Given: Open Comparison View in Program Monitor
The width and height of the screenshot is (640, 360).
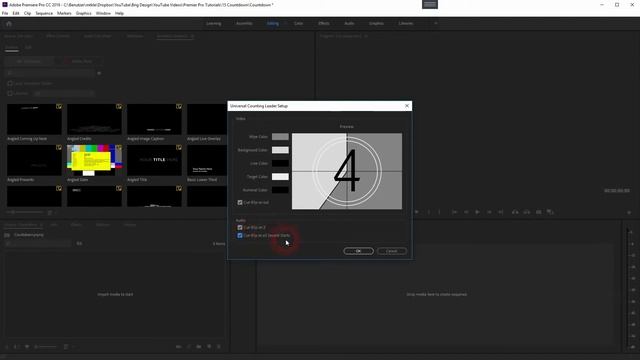Looking at the screenshot, I should point(550,212).
